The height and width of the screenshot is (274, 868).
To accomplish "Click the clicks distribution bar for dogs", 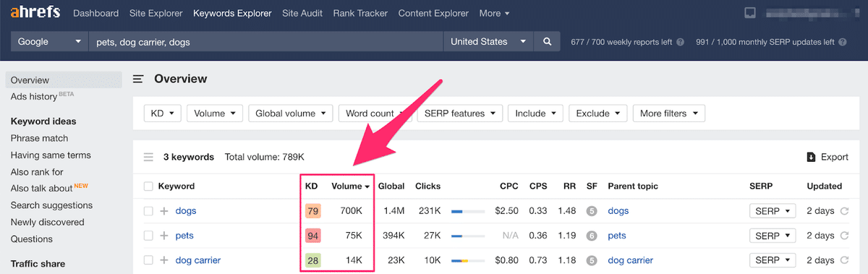I will pos(467,212).
